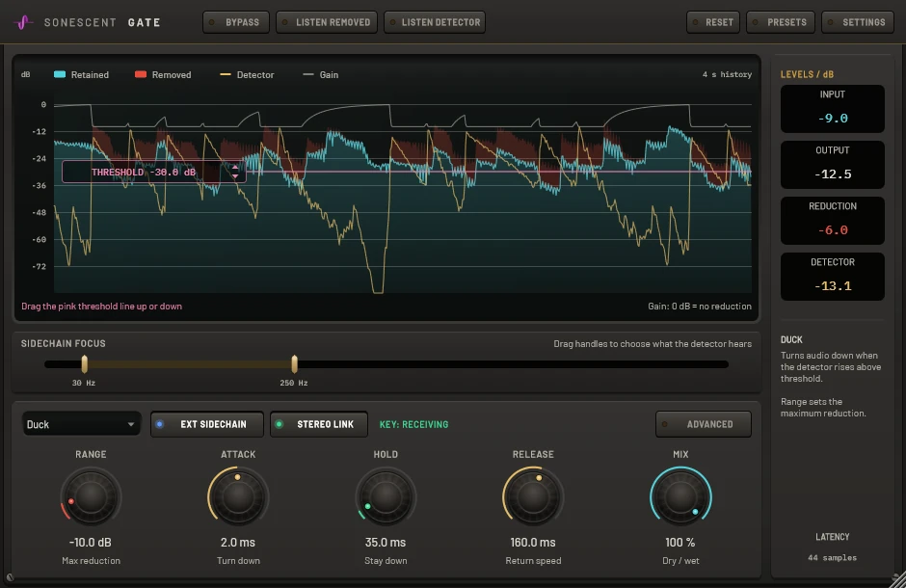
Task: Enable Listen Removed monitoring
Action: pos(327,22)
